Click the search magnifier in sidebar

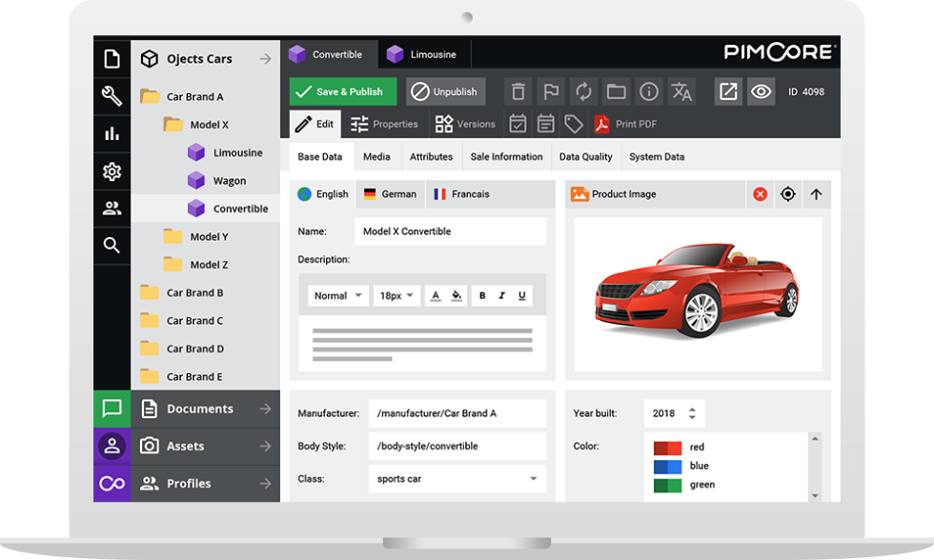point(112,245)
